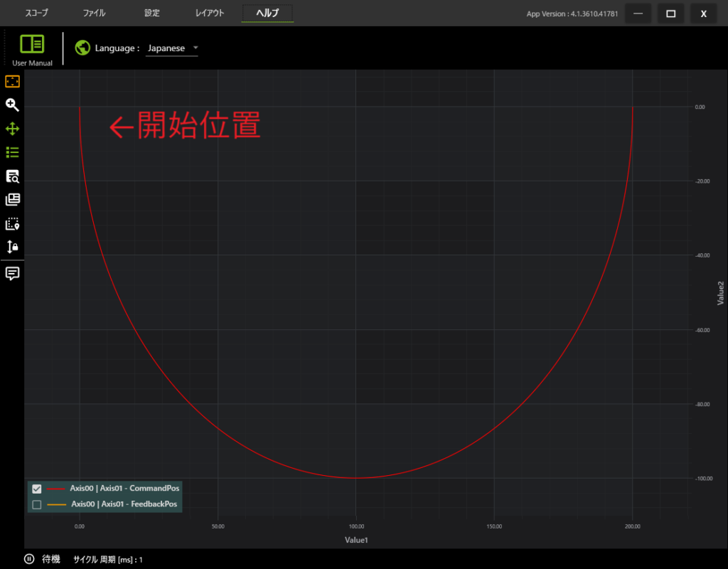Switch to the スコープ tab

pyautogui.click(x=37, y=13)
